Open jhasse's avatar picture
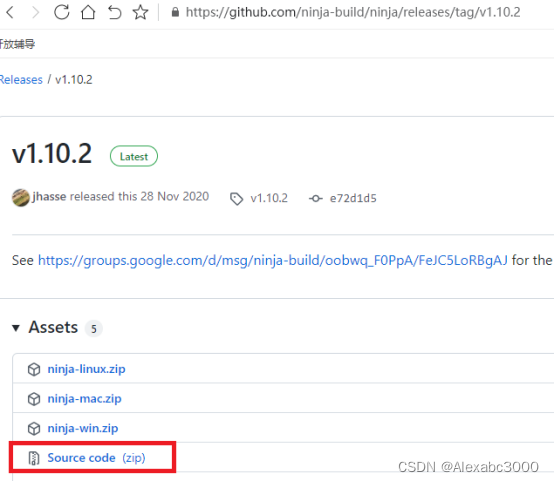Screen dimensions: 554x482 (20, 198)
